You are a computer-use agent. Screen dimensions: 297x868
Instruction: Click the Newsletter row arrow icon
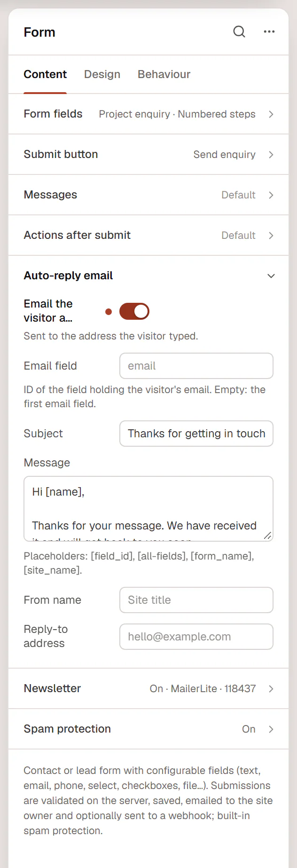tap(271, 689)
